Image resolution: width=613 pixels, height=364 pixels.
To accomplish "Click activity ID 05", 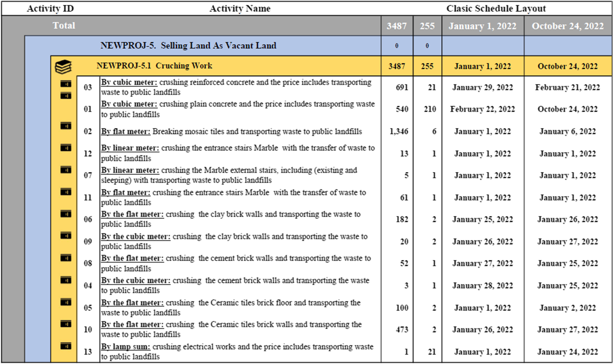I will (x=88, y=308).
